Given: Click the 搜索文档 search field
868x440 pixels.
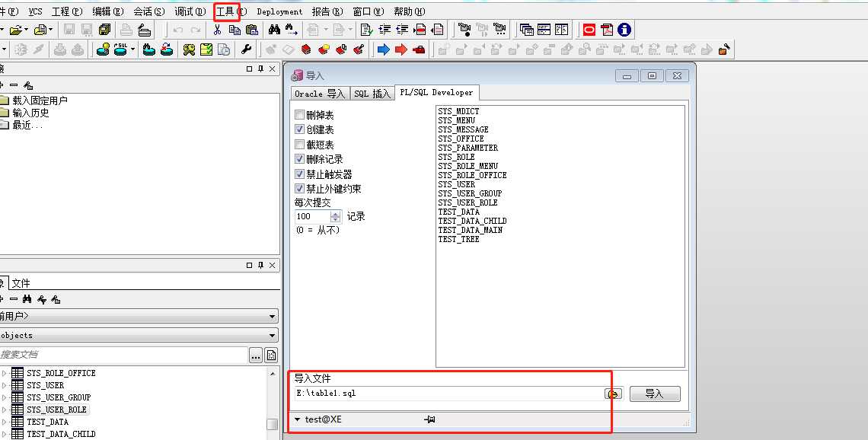Looking at the screenshot, I should [123, 355].
